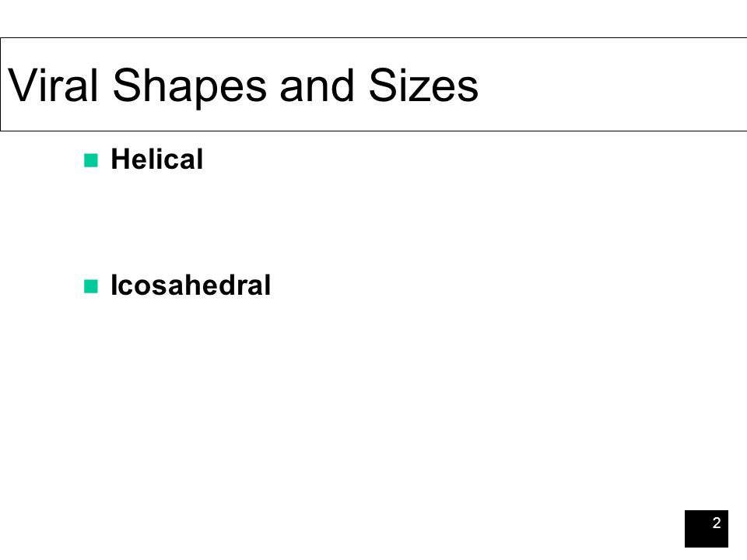The width and height of the screenshot is (747, 560).
Task: Click the green bullet beside Helical
Action: point(91,160)
